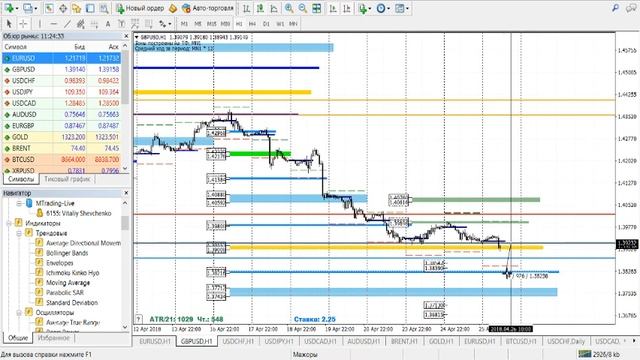Toggle the Navigator window icon
640x360 pixels.
point(77,8)
